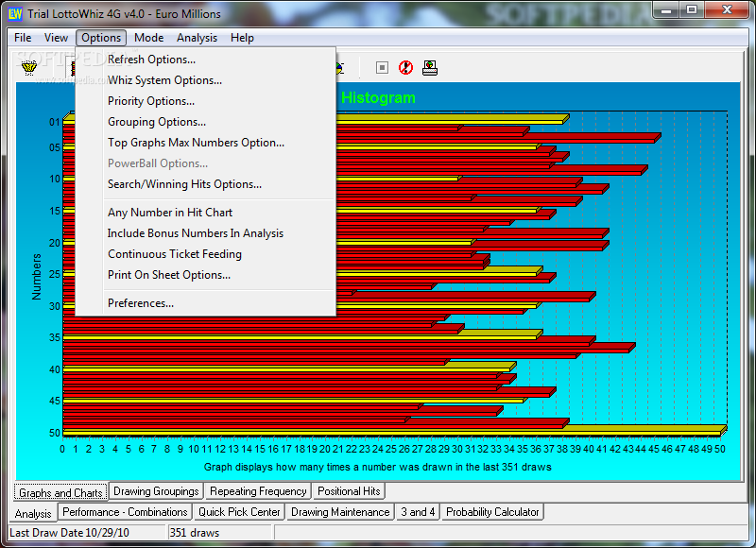Select Top Graphs Max Numbers Option...
The image size is (756, 548).
click(x=206, y=143)
